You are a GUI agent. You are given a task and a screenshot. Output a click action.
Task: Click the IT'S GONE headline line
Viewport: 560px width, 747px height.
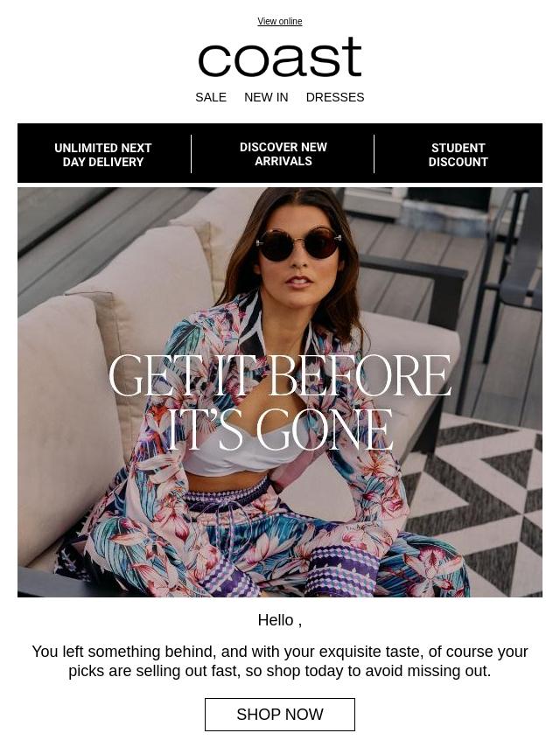[x=280, y=429]
